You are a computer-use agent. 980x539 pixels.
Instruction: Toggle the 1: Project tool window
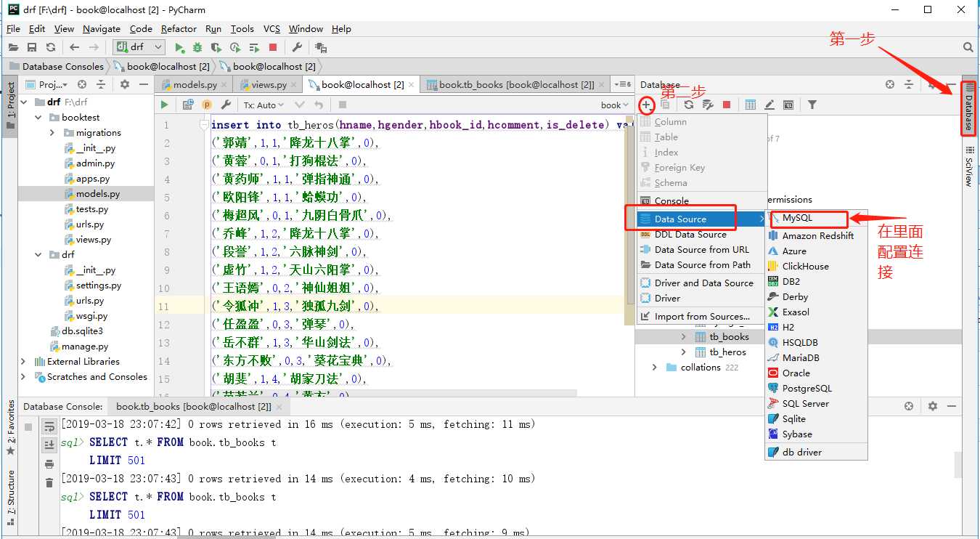(10, 105)
